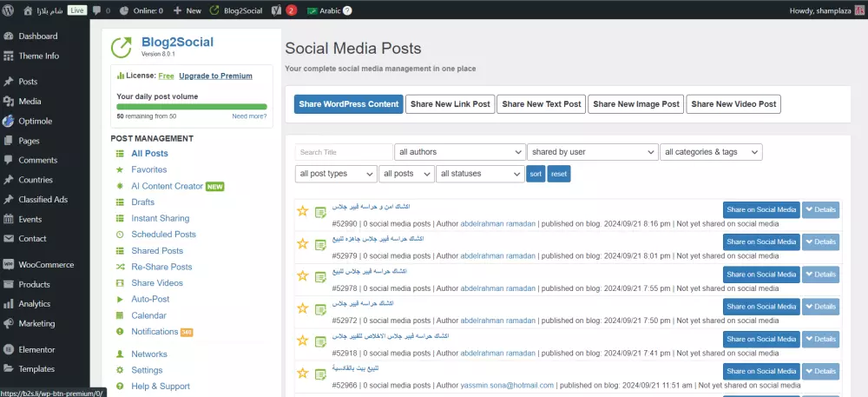Screen dimensions: 868x397
Task: Favorite the star for post #52990
Action: (302, 211)
